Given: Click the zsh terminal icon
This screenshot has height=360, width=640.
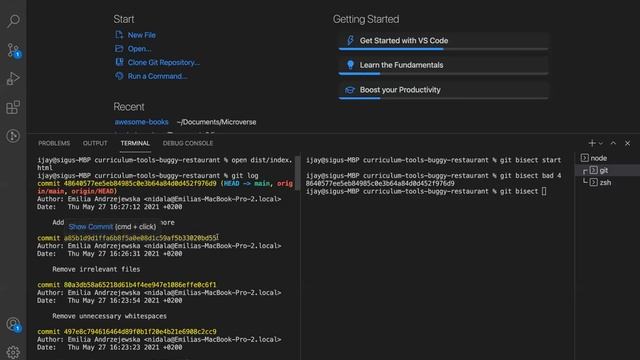Looking at the screenshot, I should coord(593,182).
